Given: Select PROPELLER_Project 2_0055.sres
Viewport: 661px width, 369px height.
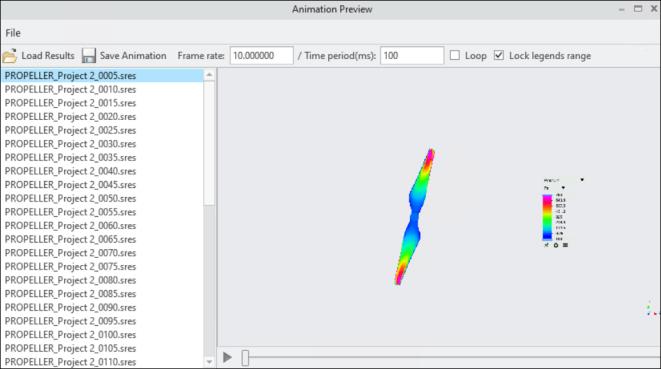Looking at the screenshot, I should coord(102,212).
